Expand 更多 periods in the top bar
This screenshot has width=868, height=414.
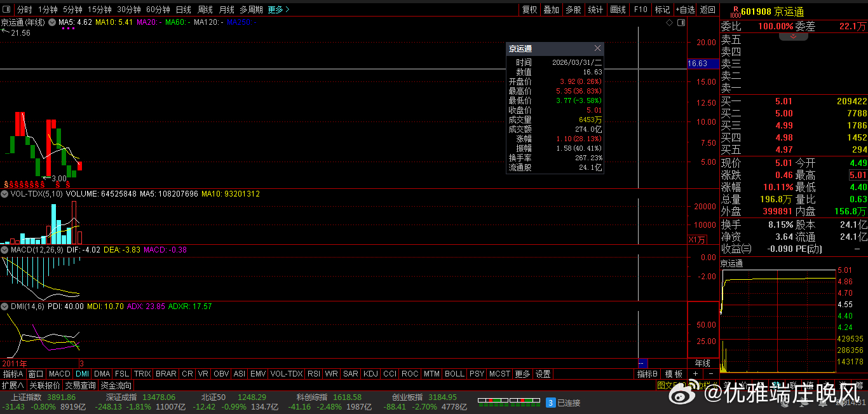click(278, 10)
